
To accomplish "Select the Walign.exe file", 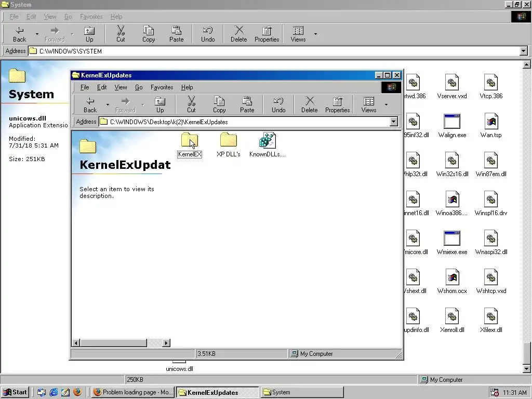I will [x=452, y=126].
